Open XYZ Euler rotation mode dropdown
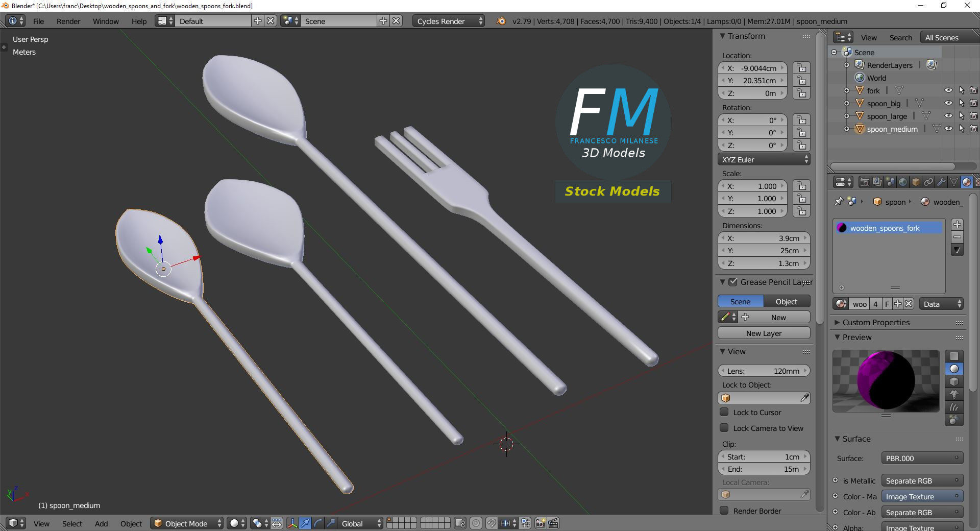 pyautogui.click(x=764, y=159)
